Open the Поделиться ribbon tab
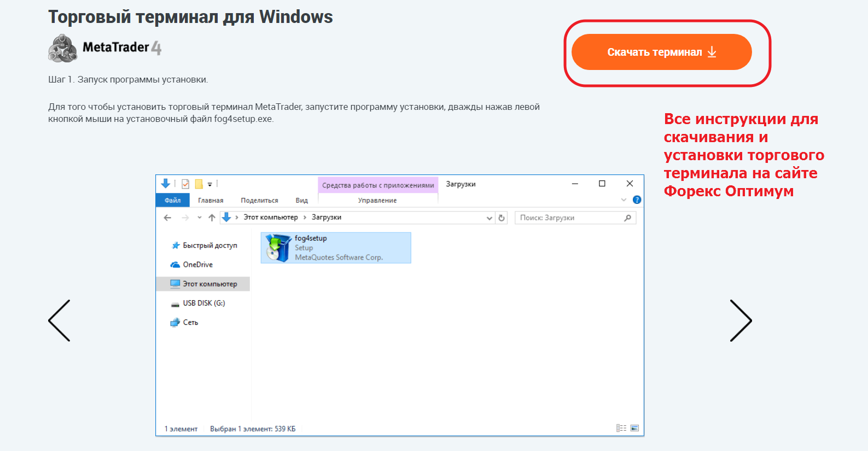This screenshot has height=451, width=868. (259, 201)
